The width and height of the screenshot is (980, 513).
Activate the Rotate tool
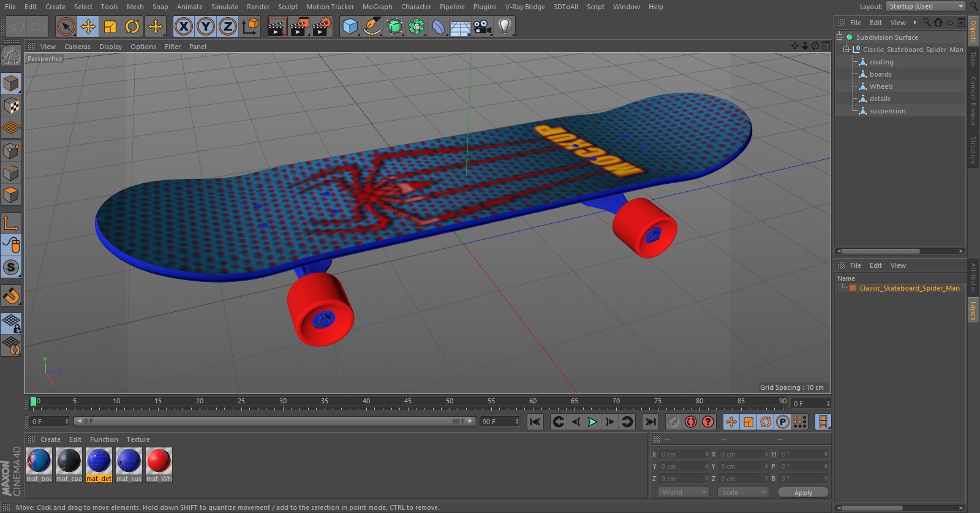(132, 26)
